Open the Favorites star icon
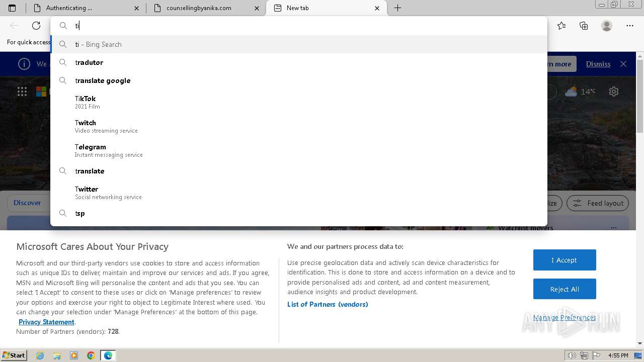Viewport: 644px width, 362px height. (x=561, y=26)
